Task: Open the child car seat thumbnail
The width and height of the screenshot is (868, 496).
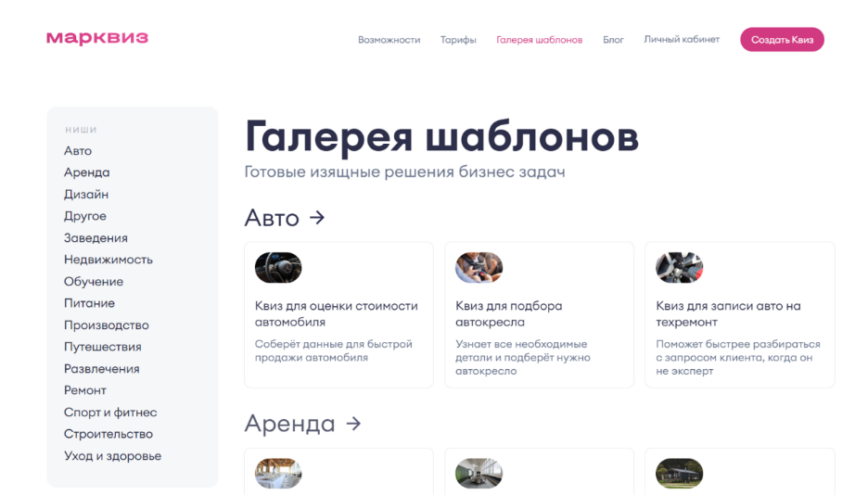Action: pos(479,267)
